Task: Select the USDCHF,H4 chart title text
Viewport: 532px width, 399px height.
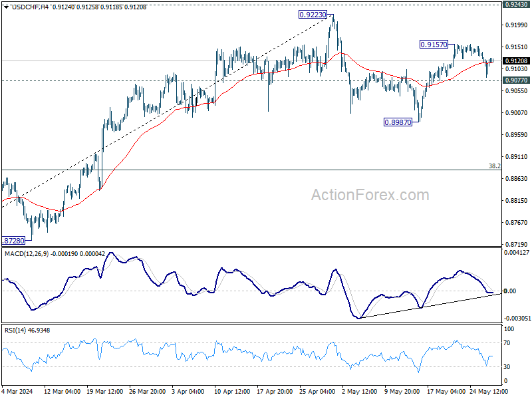Action: (x=30, y=7)
